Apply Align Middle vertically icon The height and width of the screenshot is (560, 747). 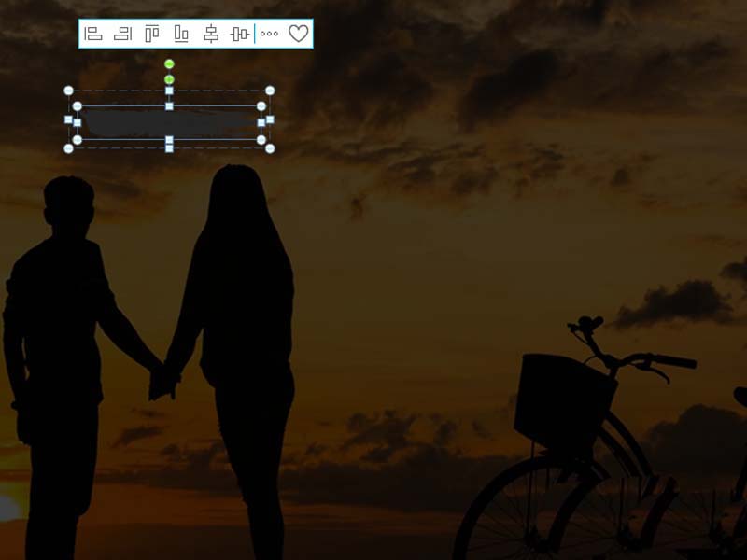[x=240, y=34]
